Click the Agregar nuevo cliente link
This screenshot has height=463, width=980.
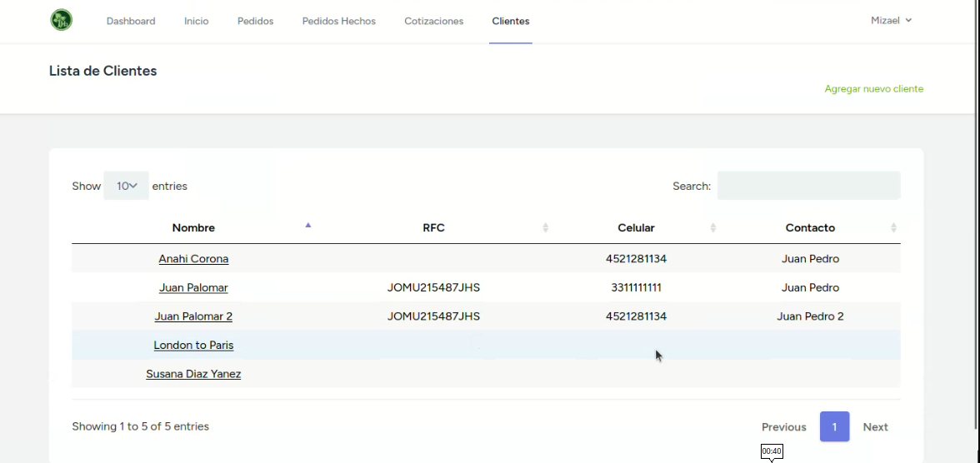[x=873, y=89]
